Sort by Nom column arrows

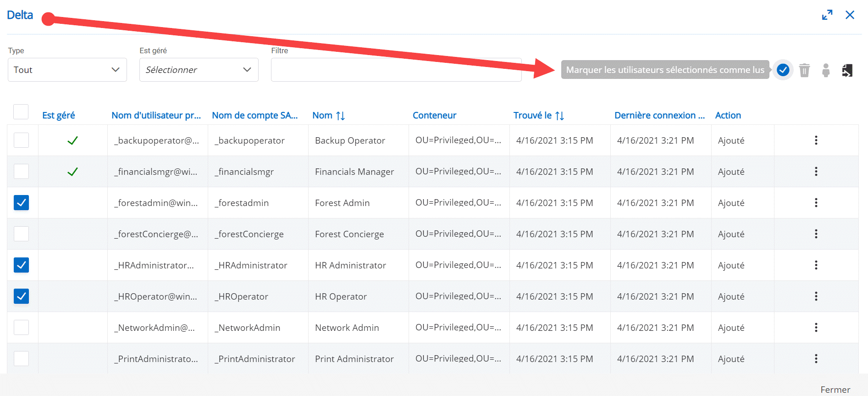coord(340,116)
